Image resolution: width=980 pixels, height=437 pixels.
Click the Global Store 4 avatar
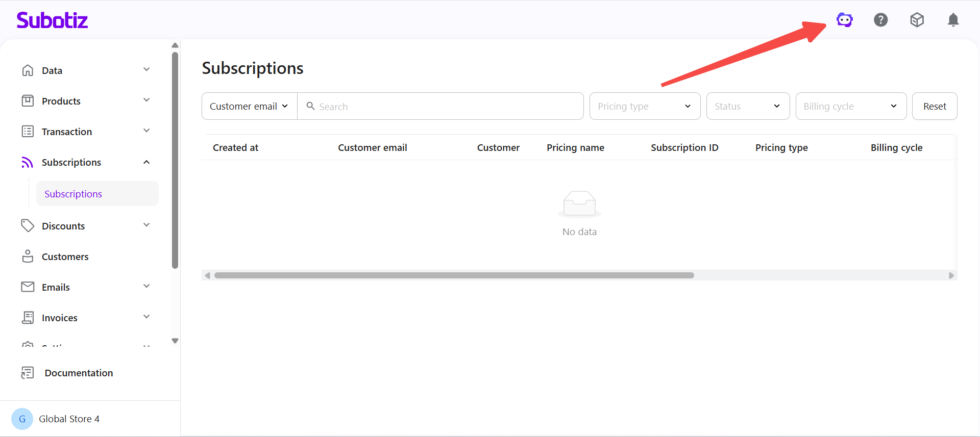pos(22,419)
